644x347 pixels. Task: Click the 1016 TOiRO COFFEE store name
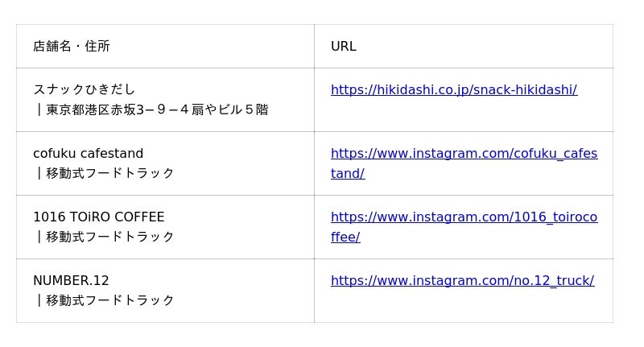[98, 217]
